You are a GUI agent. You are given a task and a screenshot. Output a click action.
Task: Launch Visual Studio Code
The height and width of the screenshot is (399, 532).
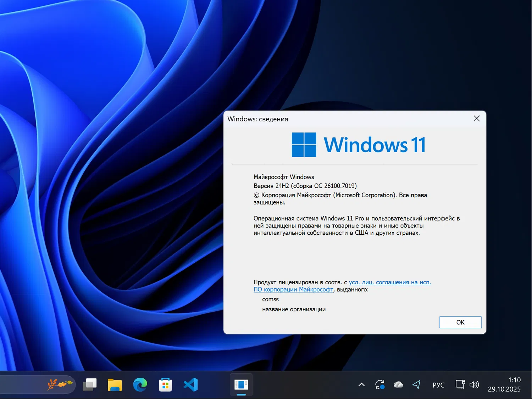(x=191, y=384)
